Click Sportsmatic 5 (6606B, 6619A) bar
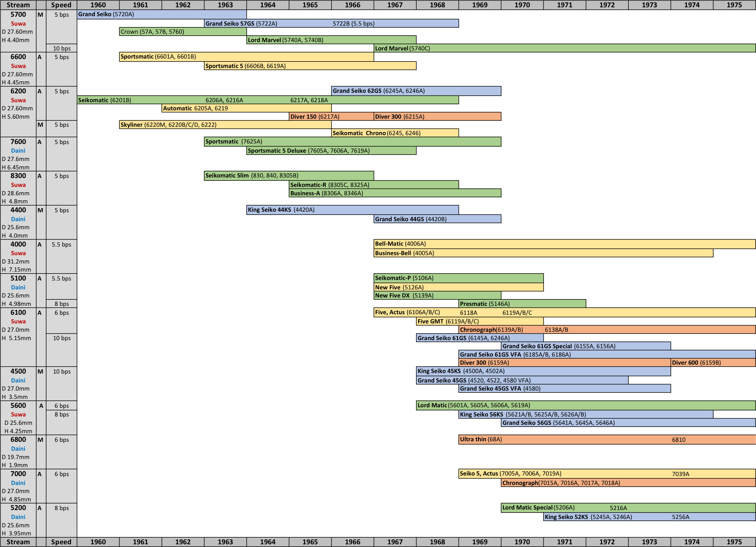The height and width of the screenshot is (547, 756). tap(310, 66)
